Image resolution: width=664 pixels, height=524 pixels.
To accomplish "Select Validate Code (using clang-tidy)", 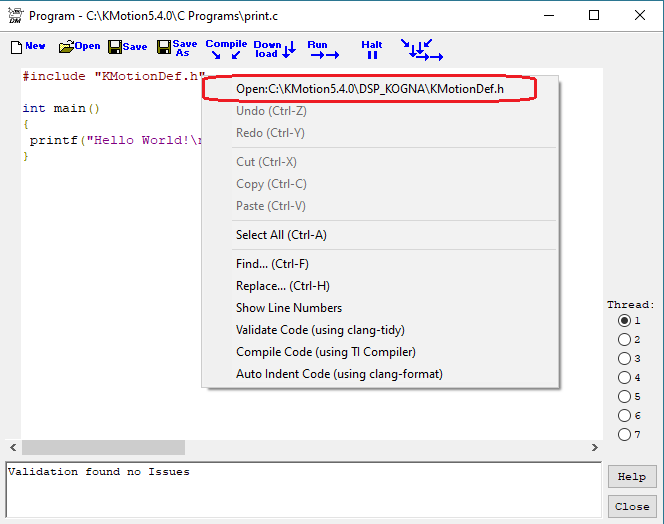I will (320, 330).
